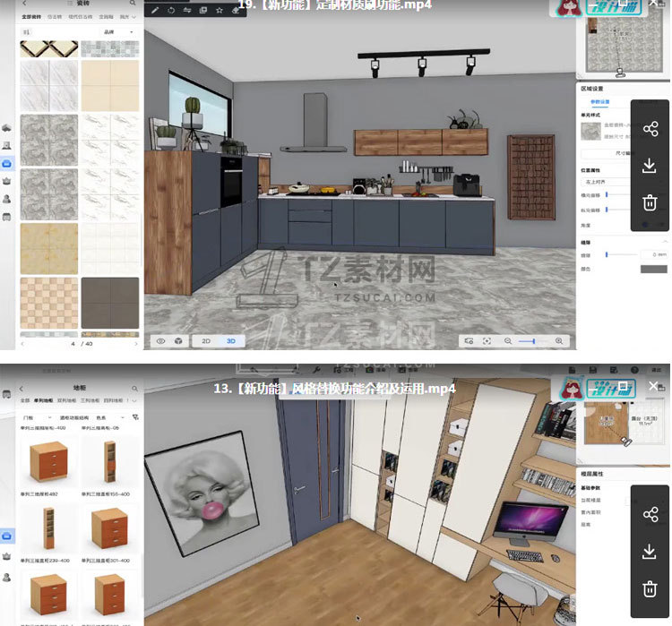Go to next page of tile list

click(x=136, y=344)
